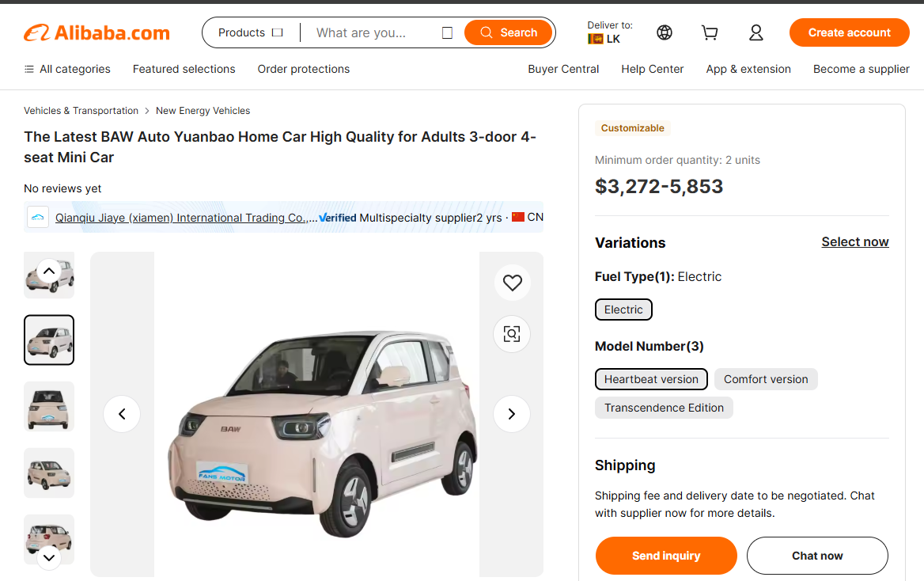Viewport: 924px width, 581px height.
Task: Click the globe language icon
Action: (665, 33)
